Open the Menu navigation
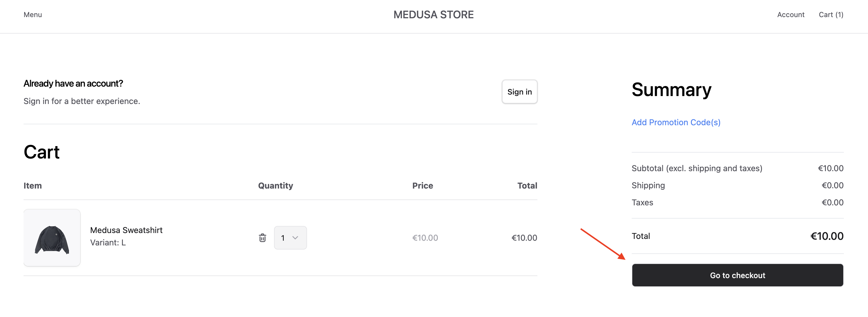868x317 pixels. [x=32, y=14]
